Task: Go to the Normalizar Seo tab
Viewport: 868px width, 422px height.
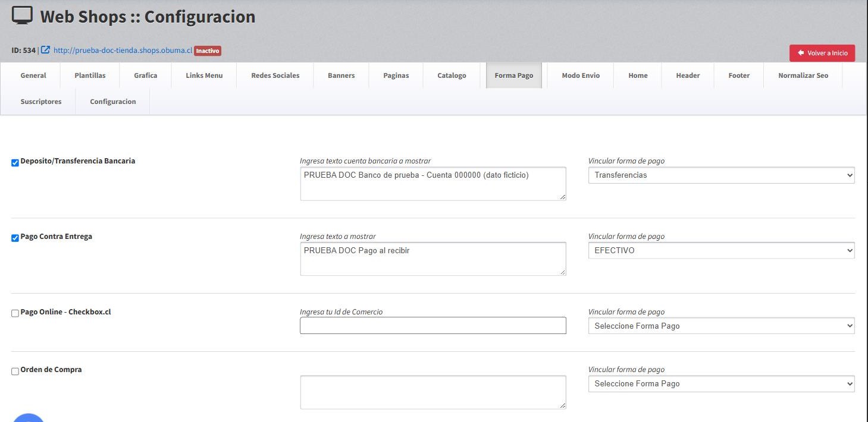Action: point(803,75)
